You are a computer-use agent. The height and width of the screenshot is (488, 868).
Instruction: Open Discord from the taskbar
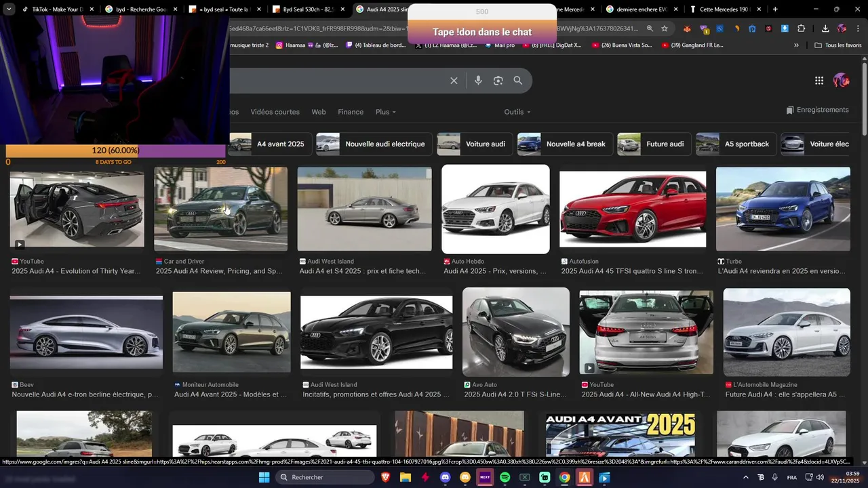[x=446, y=477]
